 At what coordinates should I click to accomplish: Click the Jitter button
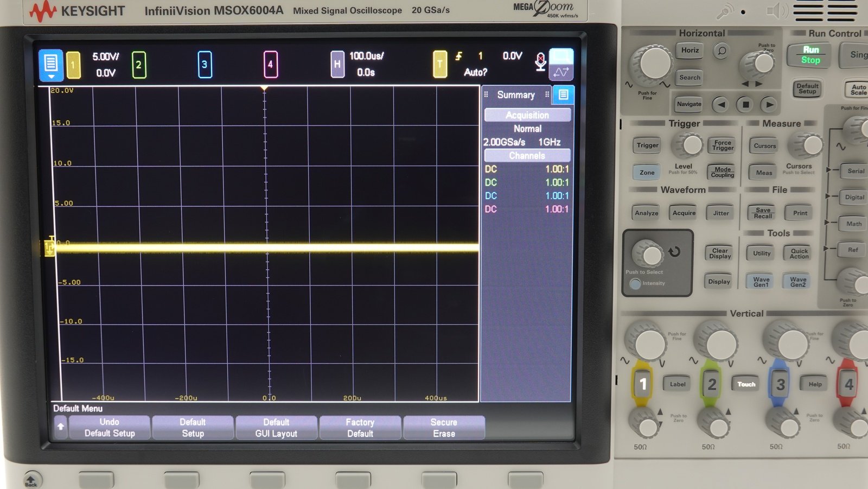click(721, 213)
